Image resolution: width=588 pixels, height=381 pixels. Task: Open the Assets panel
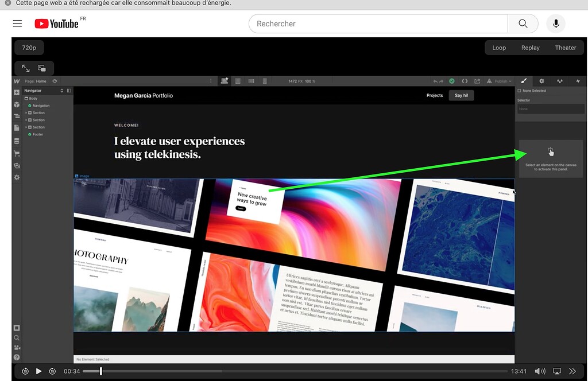[17, 165]
